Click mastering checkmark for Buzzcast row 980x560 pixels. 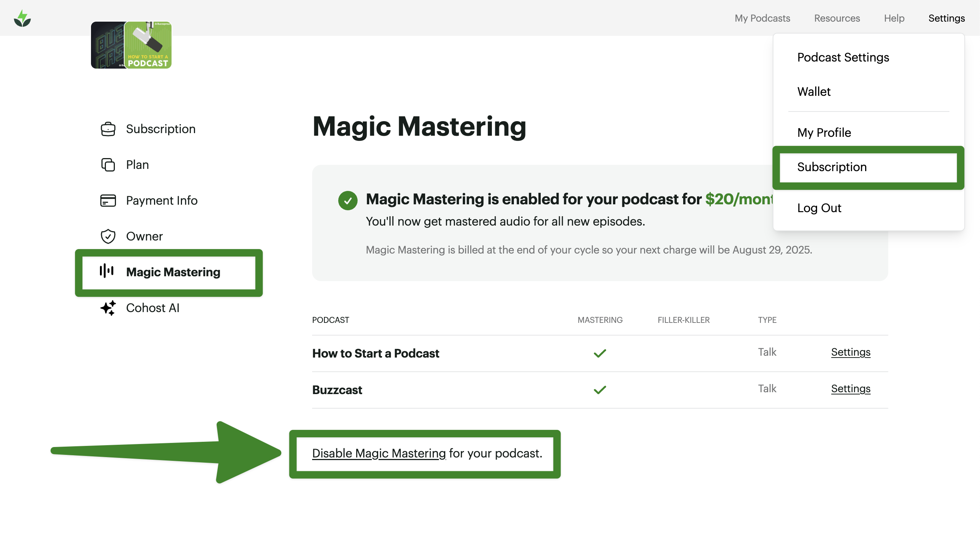coord(600,390)
